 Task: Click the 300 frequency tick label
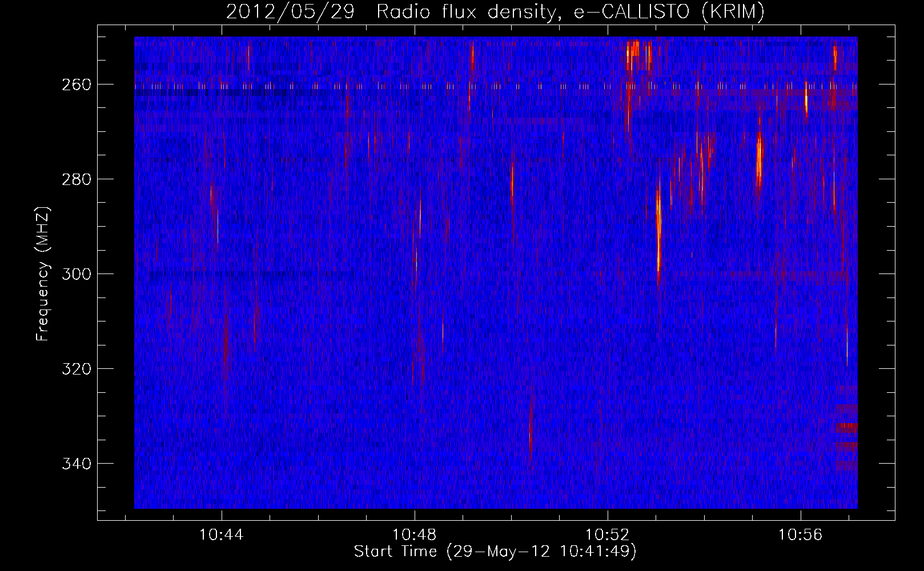76,274
